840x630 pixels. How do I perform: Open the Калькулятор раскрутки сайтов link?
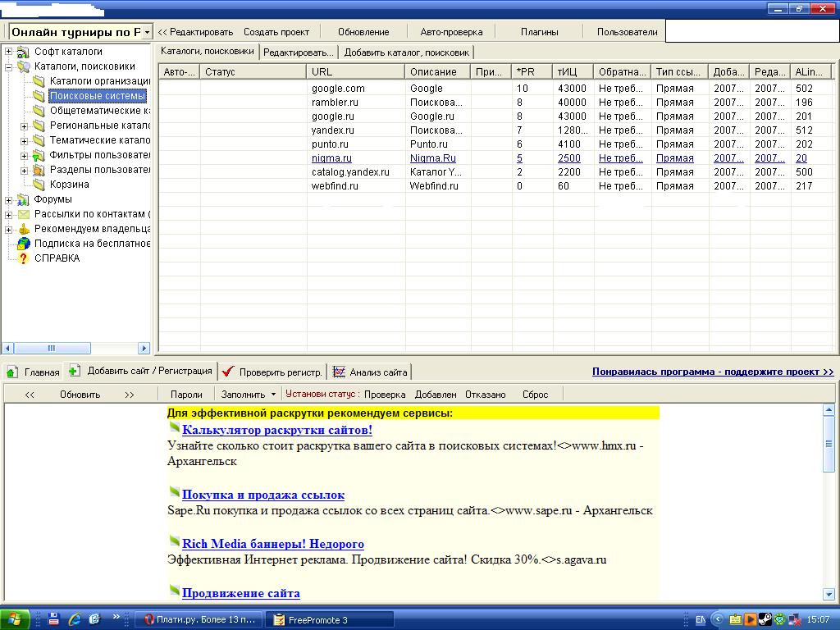coord(277,430)
